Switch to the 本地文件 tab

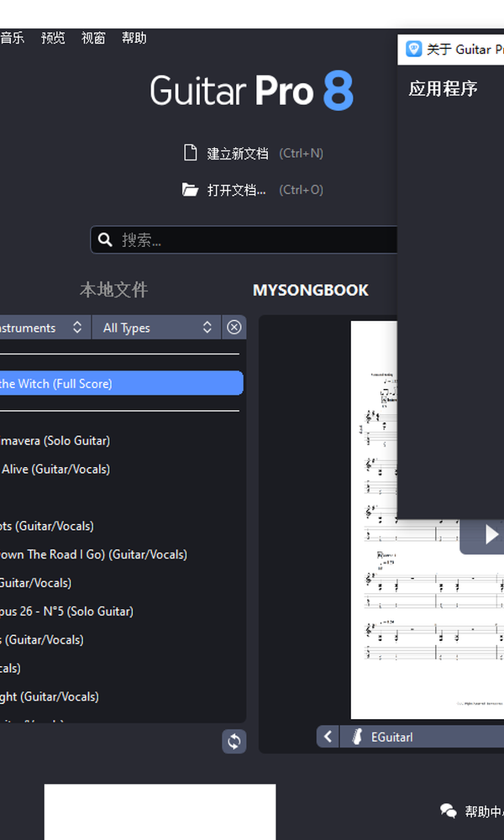point(113,290)
